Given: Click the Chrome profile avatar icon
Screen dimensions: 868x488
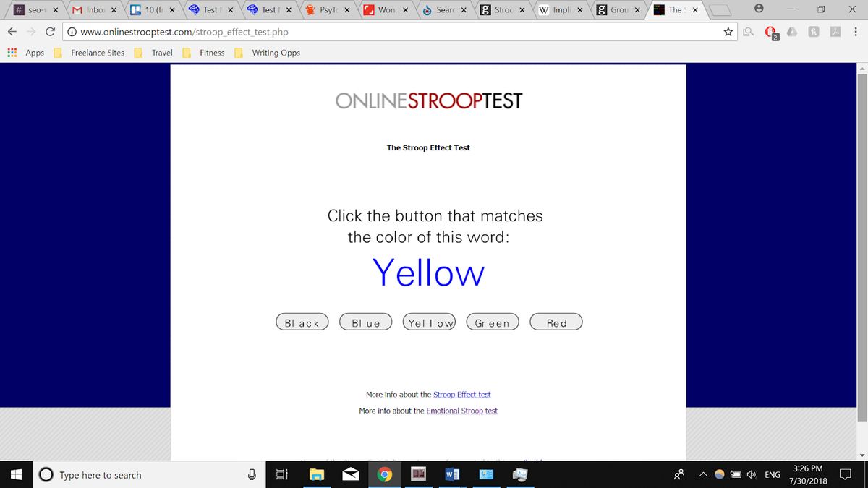Looking at the screenshot, I should 759,9.
